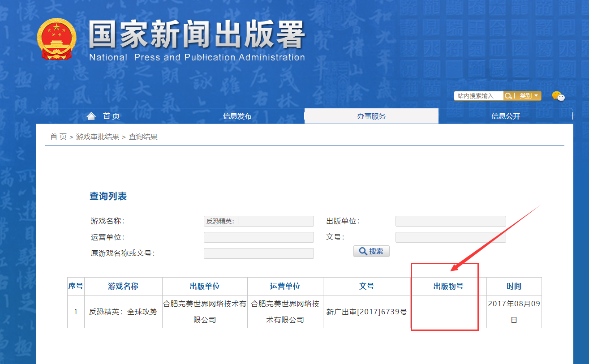589x364 pixels.
Task: Click the 游戏审批结果 breadcrumb link
Action: click(x=98, y=137)
